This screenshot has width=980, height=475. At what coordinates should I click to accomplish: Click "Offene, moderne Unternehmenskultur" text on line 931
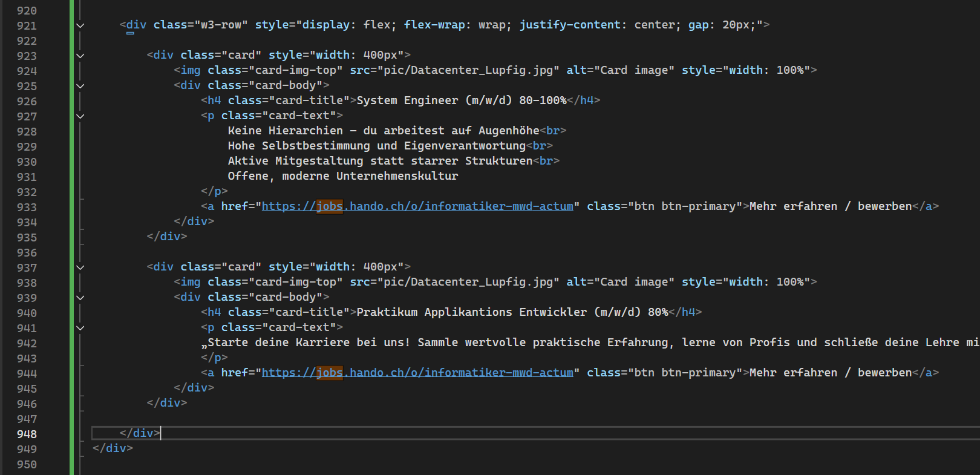pyautogui.click(x=342, y=176)
